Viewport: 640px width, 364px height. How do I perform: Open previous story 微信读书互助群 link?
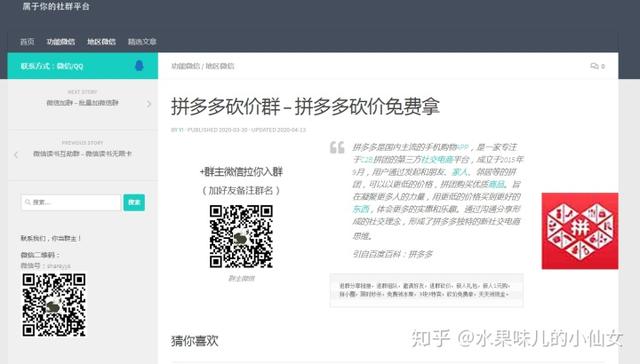point(82,154)
